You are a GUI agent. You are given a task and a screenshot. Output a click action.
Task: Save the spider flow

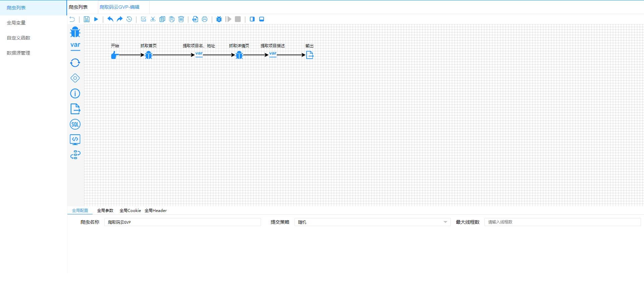point(87,19)
